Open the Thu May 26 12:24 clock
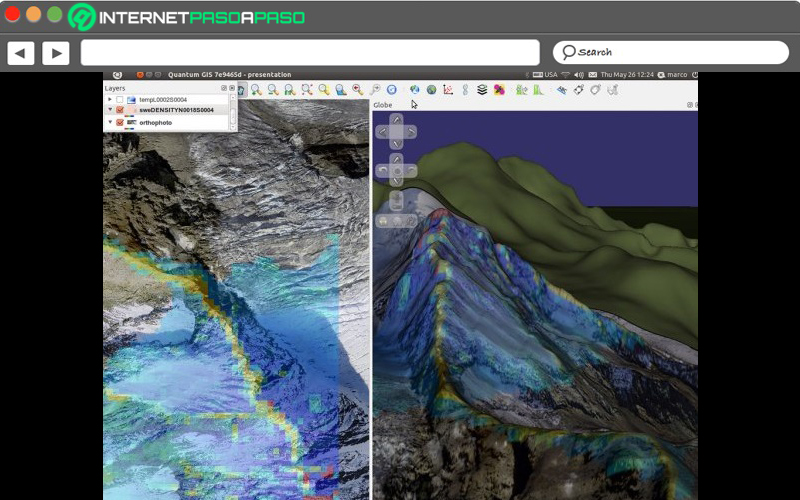This screenshot has height=500, width=800. [x=627, y=75]
